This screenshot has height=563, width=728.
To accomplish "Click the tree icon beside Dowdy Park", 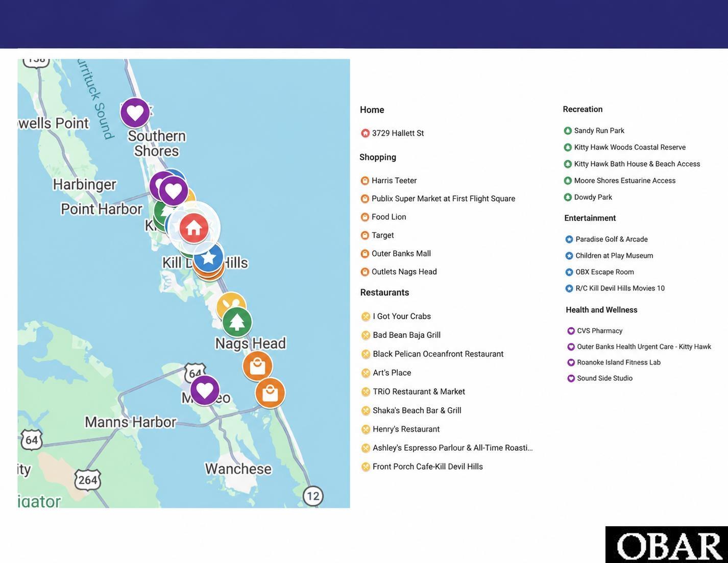I will (x=568, y=197).
